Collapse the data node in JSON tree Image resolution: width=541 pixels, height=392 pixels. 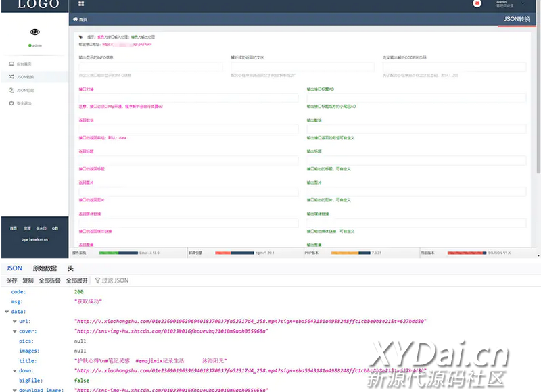(x=7, y=312)
